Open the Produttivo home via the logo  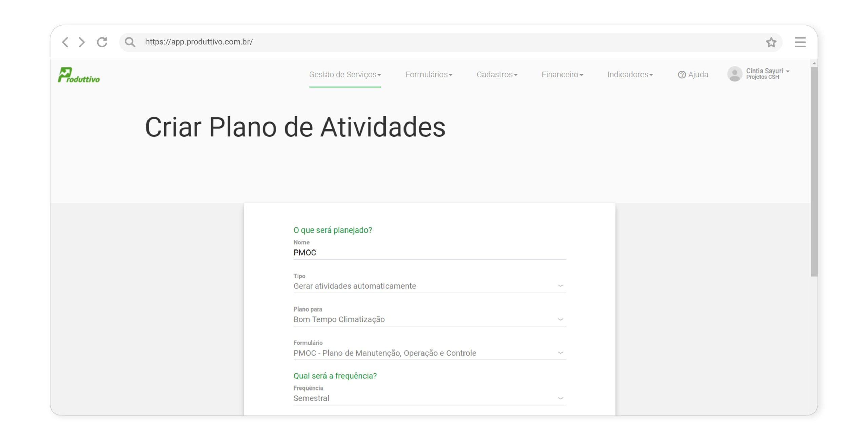(x=78, y=75)
